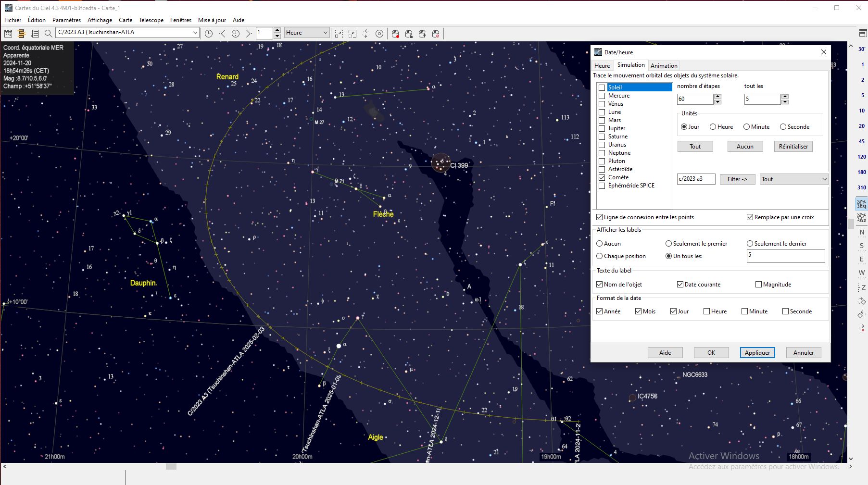This screenshot has width=868, height=485.
Task: Set field of view to 310 degrees
Action: (x=862, y=187)
